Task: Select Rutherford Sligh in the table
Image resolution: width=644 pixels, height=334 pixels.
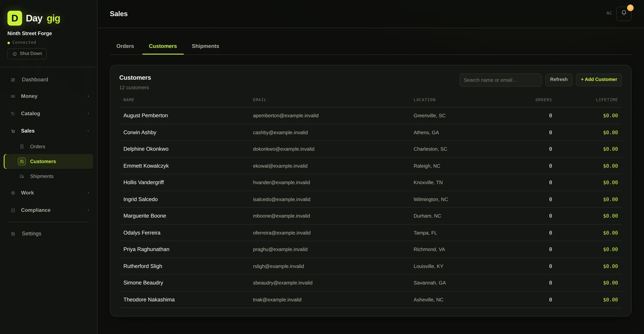Action: pos(370,266)
